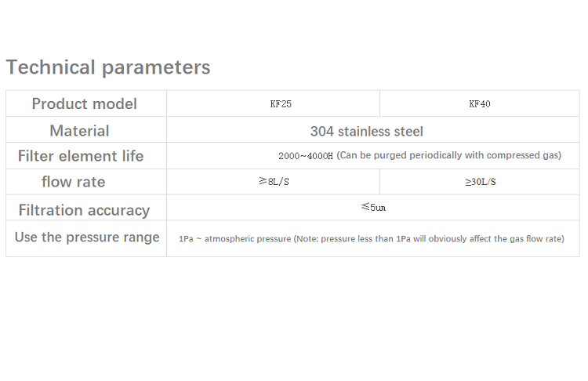Click the word 'Technical' in the heading
Image resolution: width=588 pixels, height=381 pixels.
coord(51,67)
